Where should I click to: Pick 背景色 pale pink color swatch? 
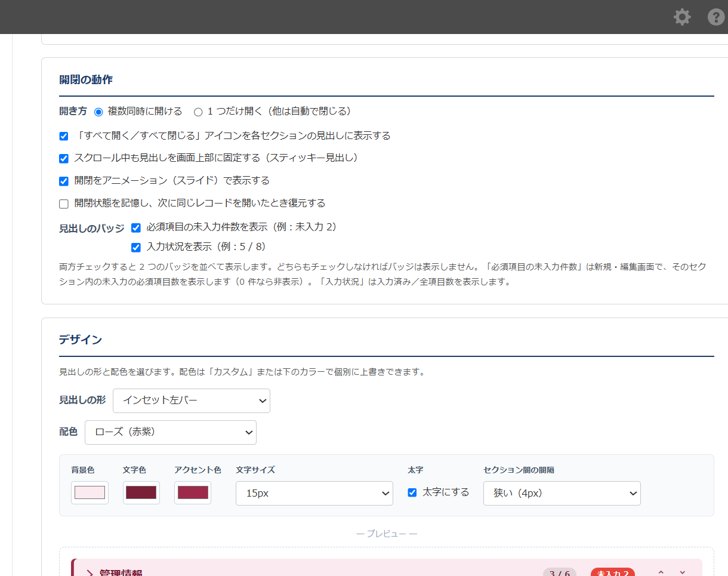tap(90, 492)
